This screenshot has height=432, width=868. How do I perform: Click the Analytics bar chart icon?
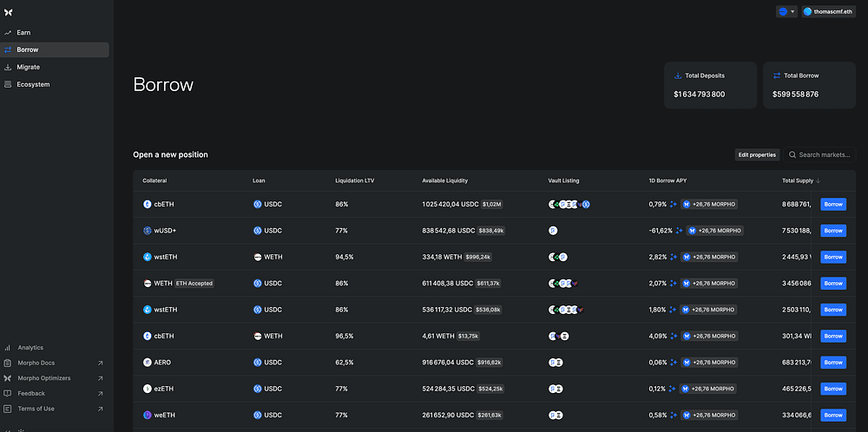pos(8,348)
